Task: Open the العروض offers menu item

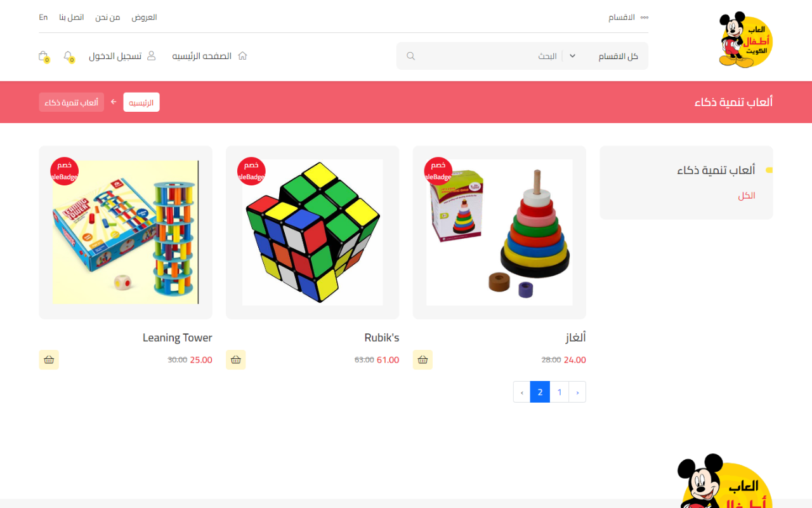Action: [144, 17]
